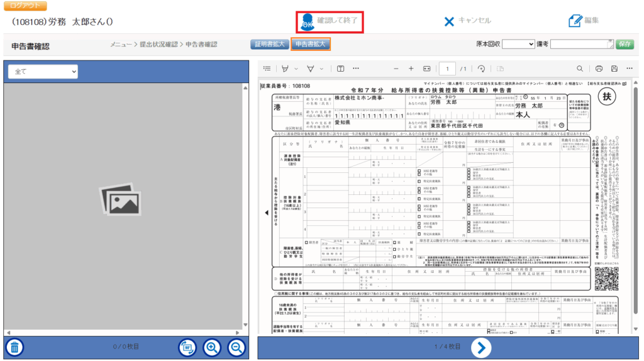This screenshot has width=644, height=361.
Task: Switch to 申告書拡大 view
Action: pos(311,44)
